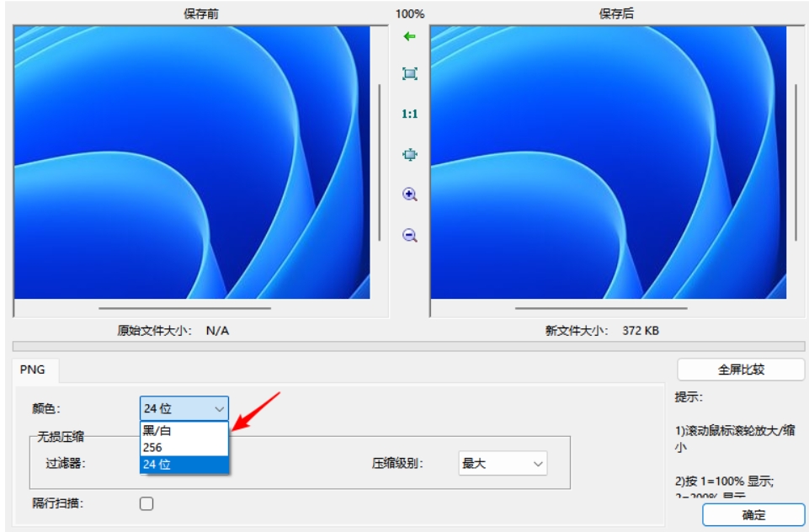
Task: Click the 保存后 preview horizontal scrollbar
Action: click(601, 308)
